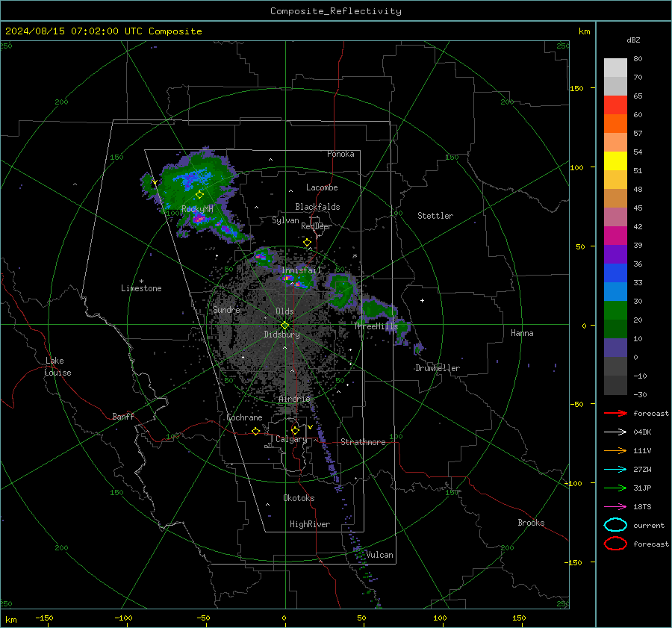Click the Strathmore town label

click(363, 442)
